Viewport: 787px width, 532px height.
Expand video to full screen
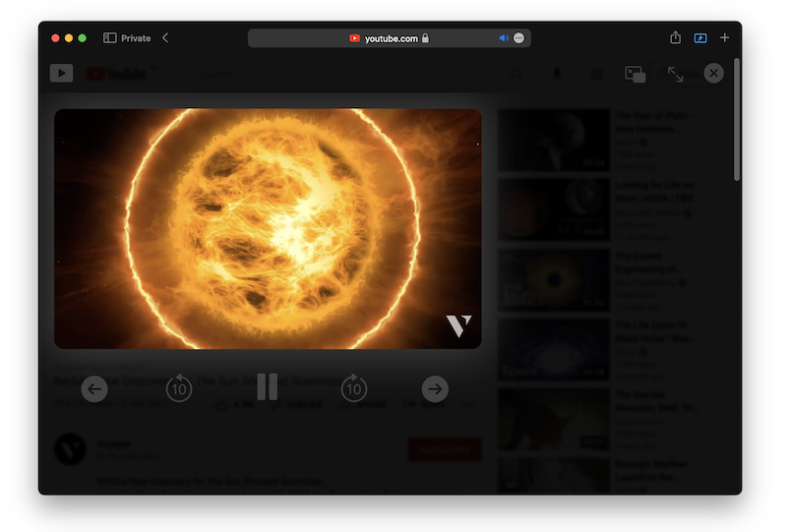[x=675, y=75]
